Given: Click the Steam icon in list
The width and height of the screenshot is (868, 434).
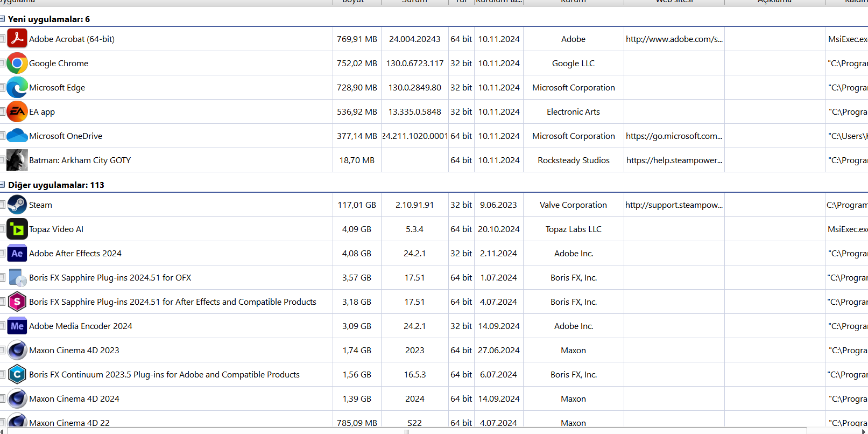Looking at the screenshot, I should tap(17, 205).
